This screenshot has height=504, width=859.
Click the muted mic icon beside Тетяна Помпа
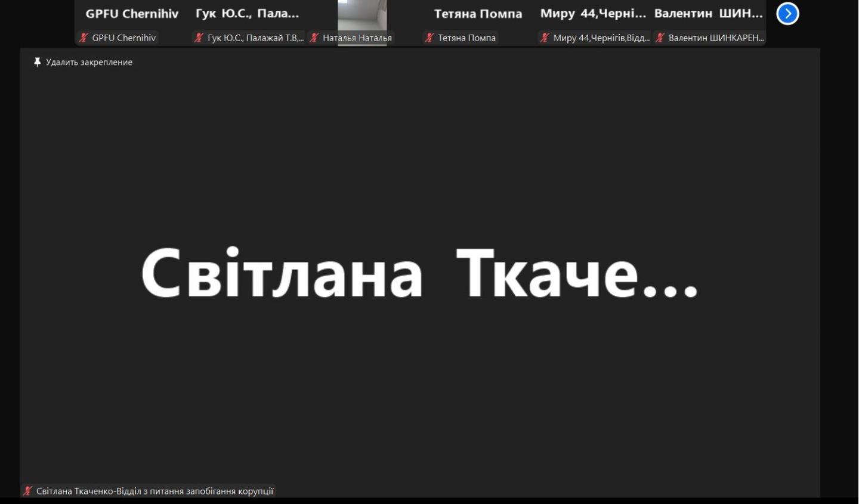(x=429, y=38)
